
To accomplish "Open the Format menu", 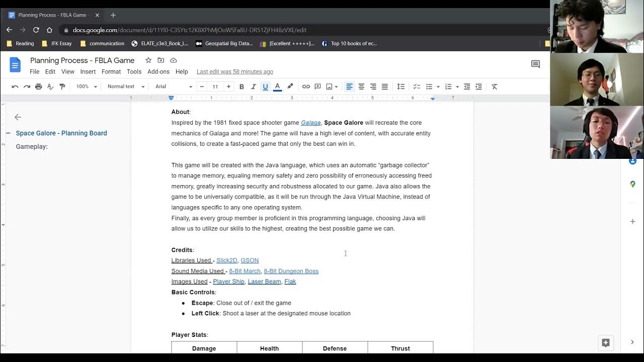I will pyautogui.click(x=111, y=72).
